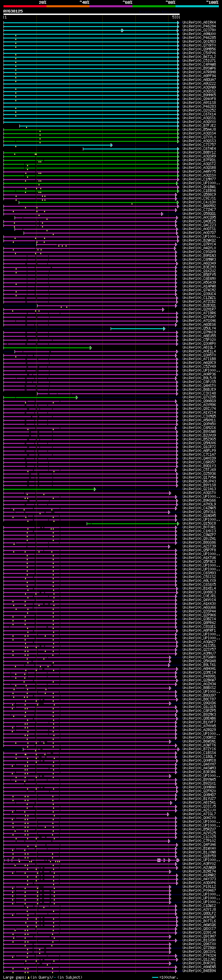
Task: Select hit label UniRef100_Q01M83
Action: [x=199, y=41]
